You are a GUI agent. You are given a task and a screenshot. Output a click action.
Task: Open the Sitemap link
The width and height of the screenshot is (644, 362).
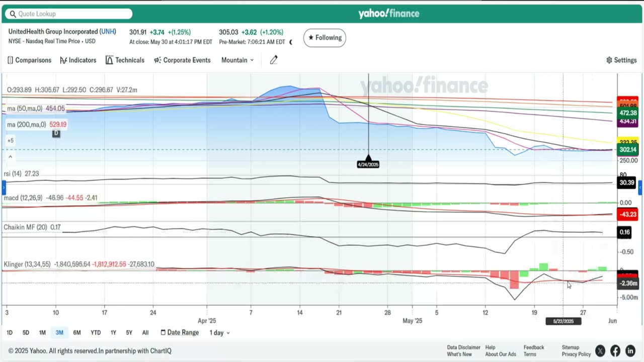tap(571, 347)
